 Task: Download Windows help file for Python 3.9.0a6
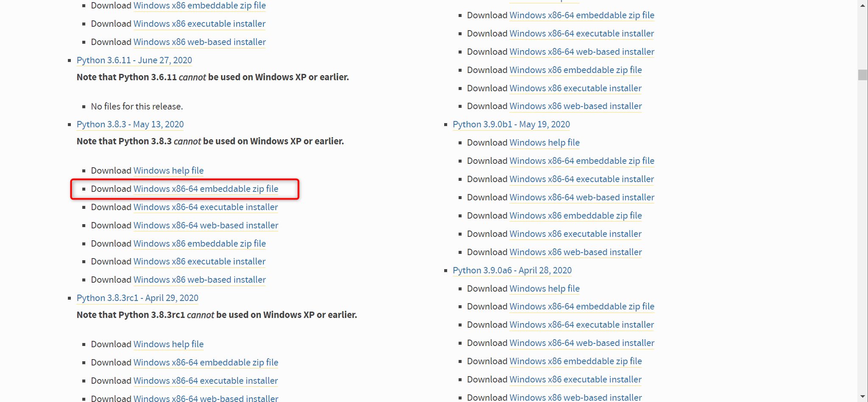click(544, 289)
